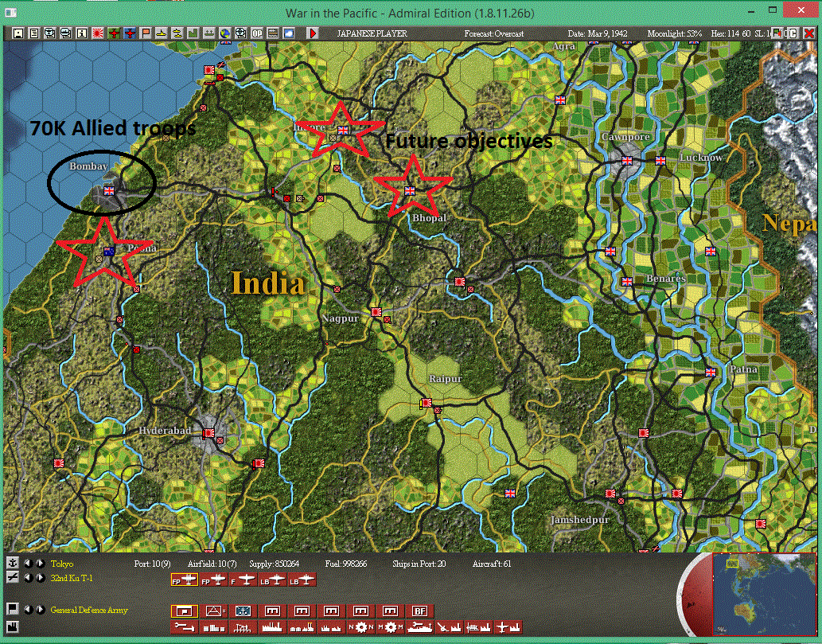
Task: Open the General Defence Army unit link
Action: point(89,610)
